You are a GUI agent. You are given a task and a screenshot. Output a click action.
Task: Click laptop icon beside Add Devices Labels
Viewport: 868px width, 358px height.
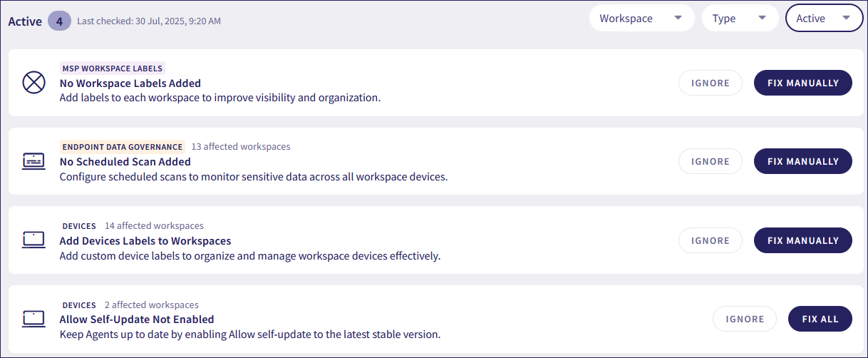coord(33,240)
